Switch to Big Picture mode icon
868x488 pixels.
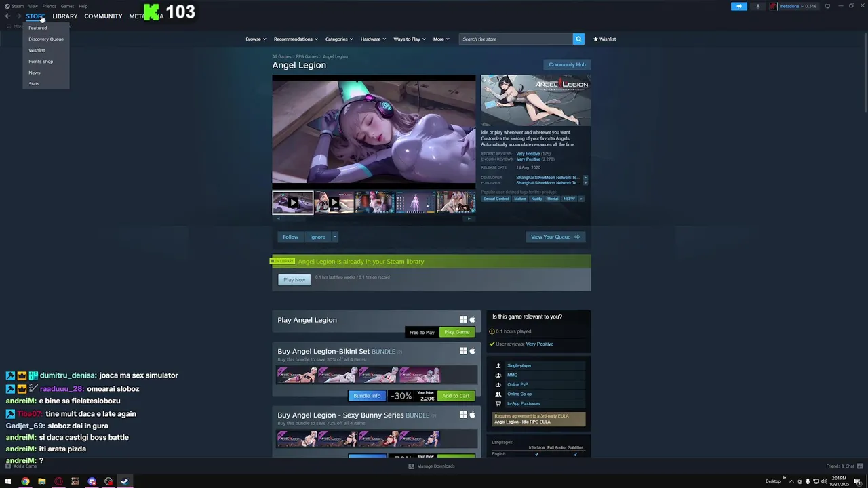(827, 6)
